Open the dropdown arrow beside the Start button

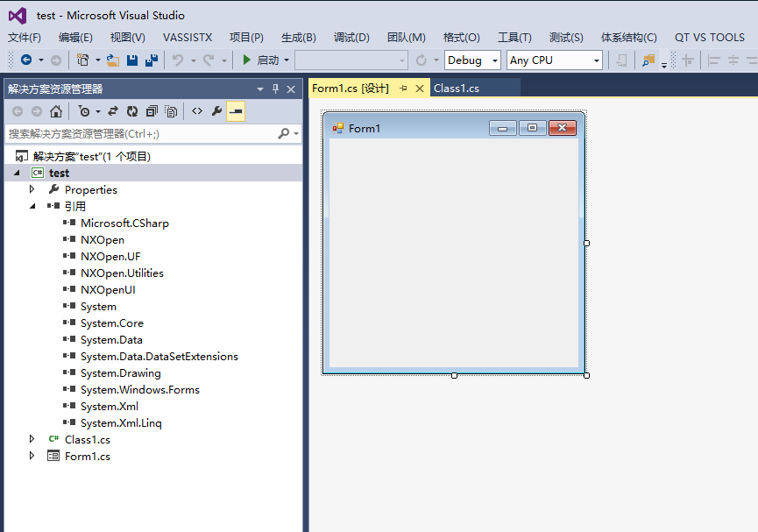[x=287, y=60]
